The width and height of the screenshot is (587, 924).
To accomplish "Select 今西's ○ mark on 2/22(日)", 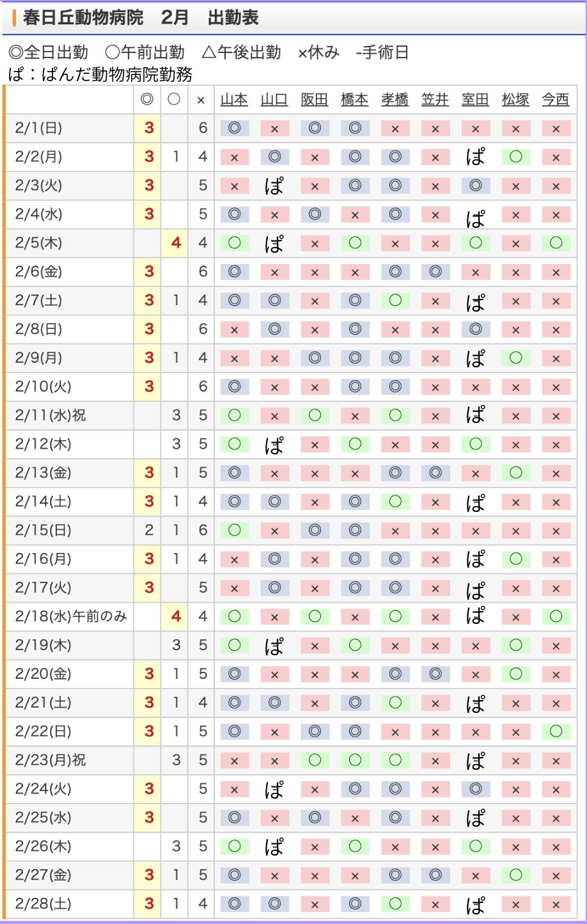I will click(556, 731).
